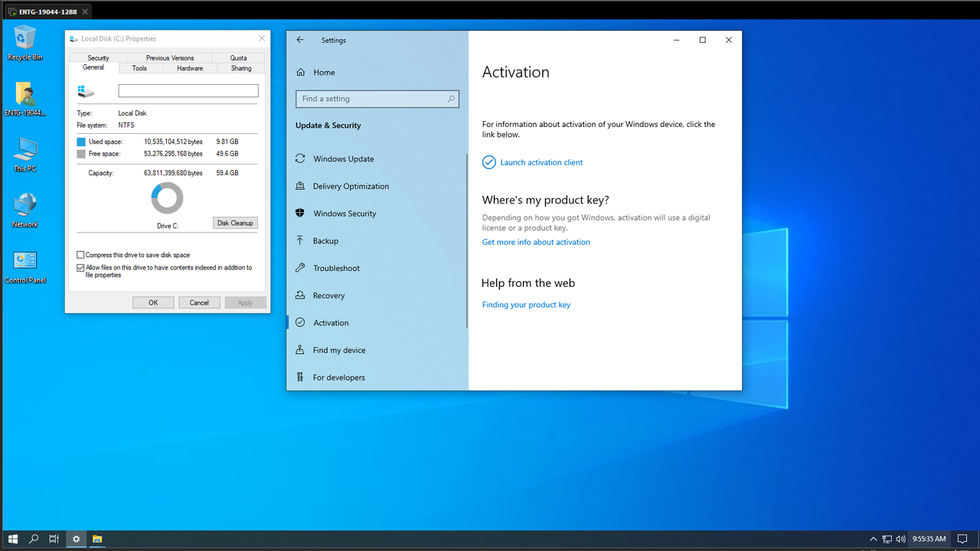
Task: Click the volume speaker tray icon
Action: pos(900,539)
